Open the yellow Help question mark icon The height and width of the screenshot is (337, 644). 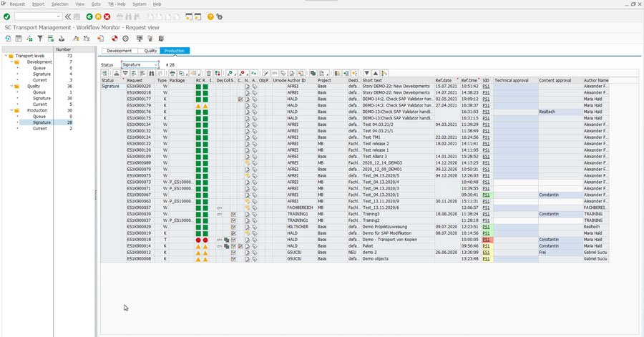pyautogui.click(x=210, y=16)
